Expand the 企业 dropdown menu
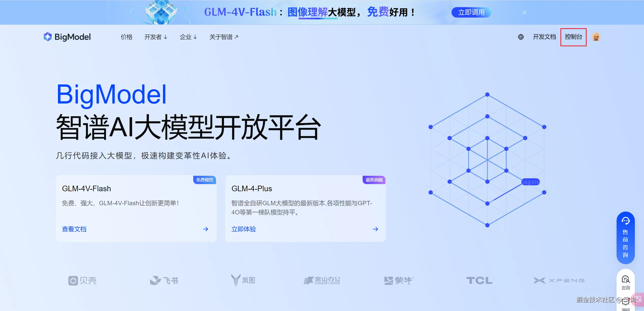The height and width of the screenshot is (311, 644). 188,37
